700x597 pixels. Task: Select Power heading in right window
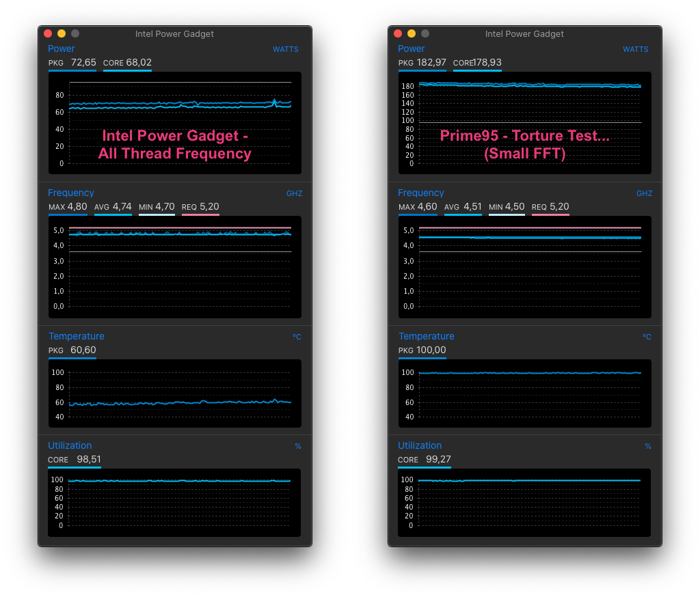[x=411, y=48]
